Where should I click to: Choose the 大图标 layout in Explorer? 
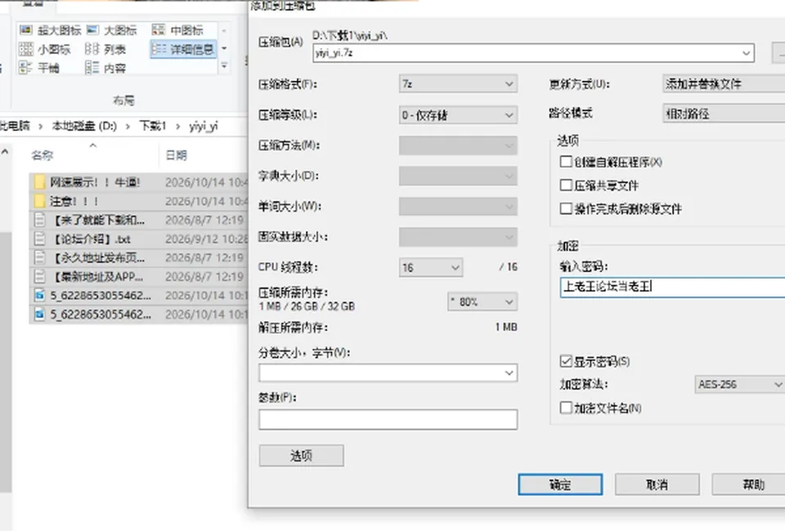click(x=112, y=30)
